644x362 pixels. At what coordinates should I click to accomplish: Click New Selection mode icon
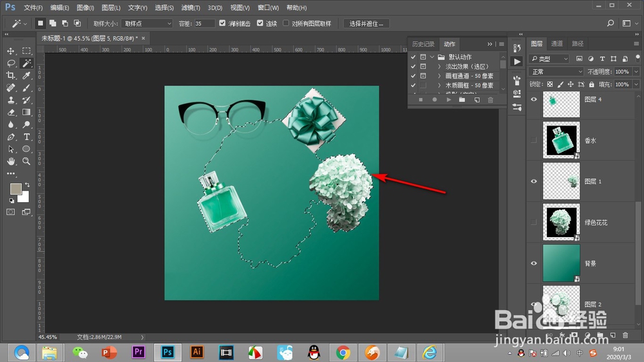[40, 23]
